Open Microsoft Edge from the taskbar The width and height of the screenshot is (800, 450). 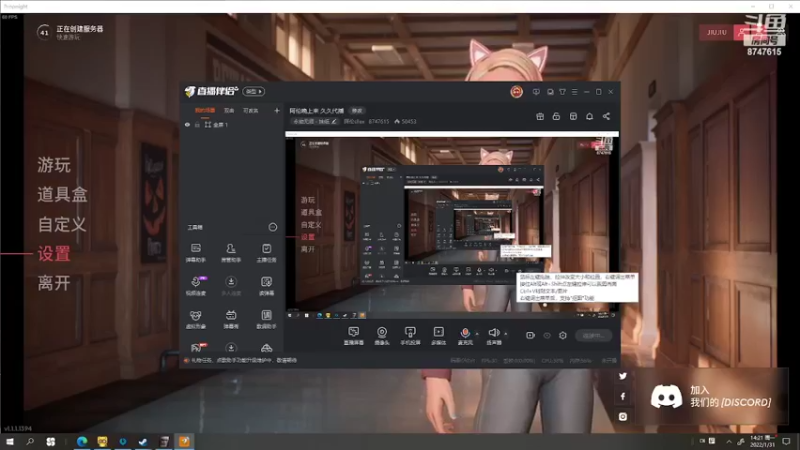[x=82, y=441]
